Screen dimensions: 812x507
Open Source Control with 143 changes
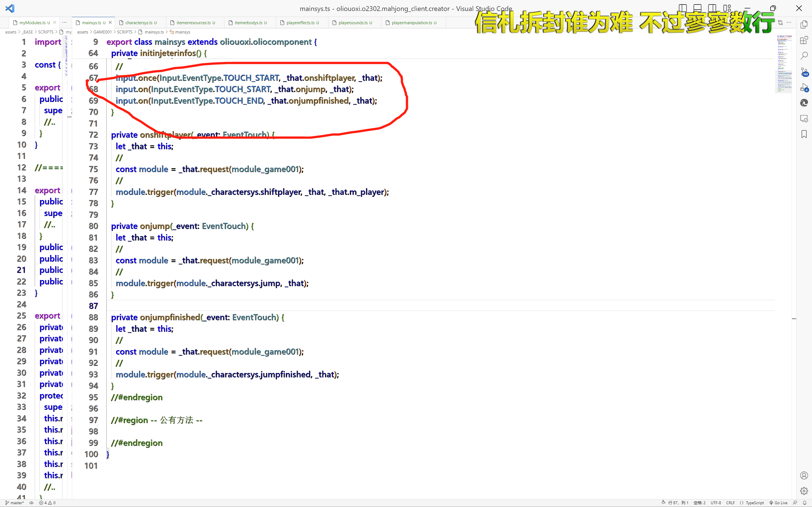coord(804,72)
